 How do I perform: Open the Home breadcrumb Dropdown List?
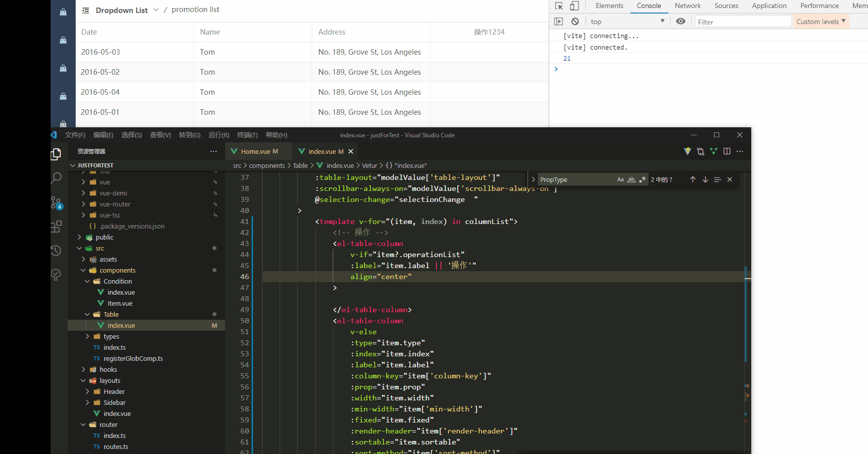click(x=122, y=10)
